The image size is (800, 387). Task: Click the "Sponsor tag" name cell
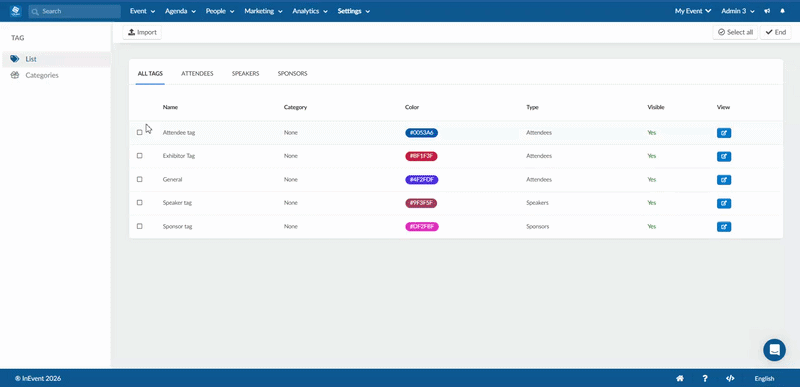pos(177,226)
